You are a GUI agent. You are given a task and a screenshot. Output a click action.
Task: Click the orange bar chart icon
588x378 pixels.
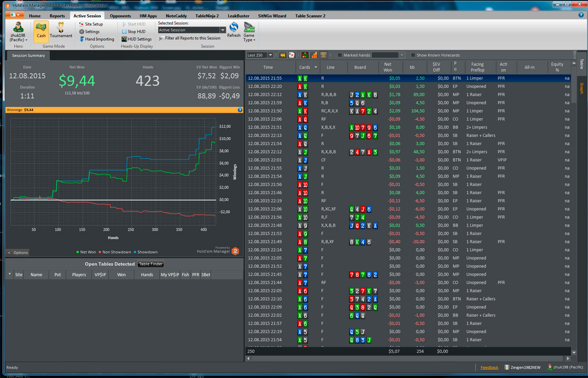[314, 55]
